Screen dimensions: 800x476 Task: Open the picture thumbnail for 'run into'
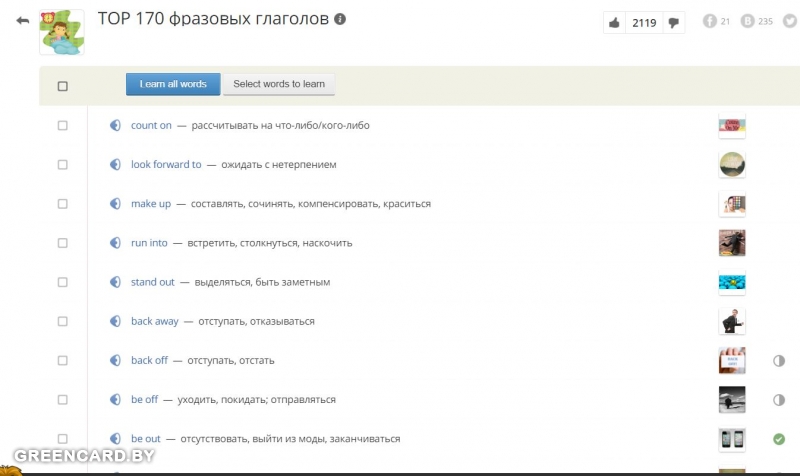pyautogui.click(x=732, y=243)
